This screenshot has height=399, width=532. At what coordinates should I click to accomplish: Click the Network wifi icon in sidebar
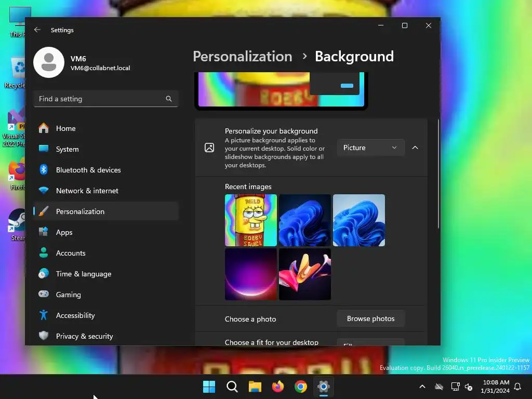tap(44, 190)
